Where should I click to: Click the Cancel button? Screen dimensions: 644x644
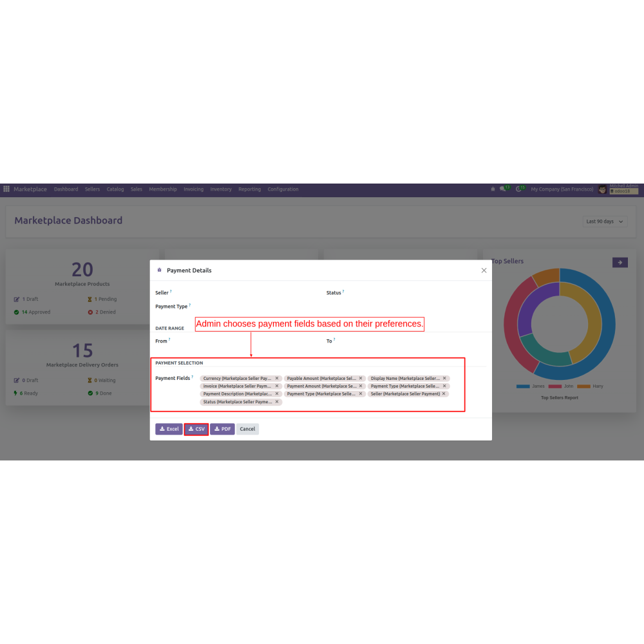point(247,429)
